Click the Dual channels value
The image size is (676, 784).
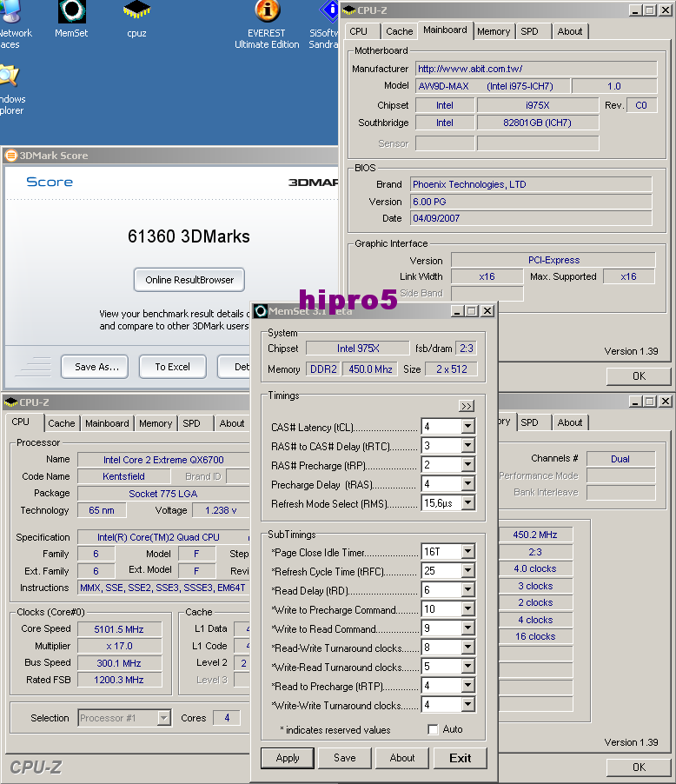(620, 459)
